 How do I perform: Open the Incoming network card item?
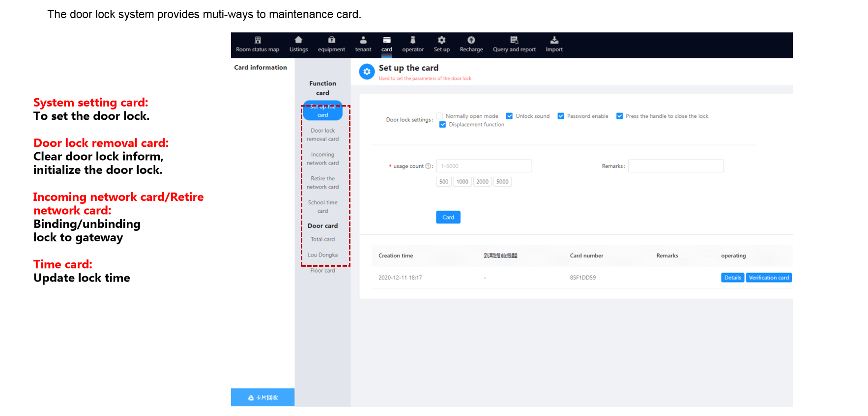322,159
